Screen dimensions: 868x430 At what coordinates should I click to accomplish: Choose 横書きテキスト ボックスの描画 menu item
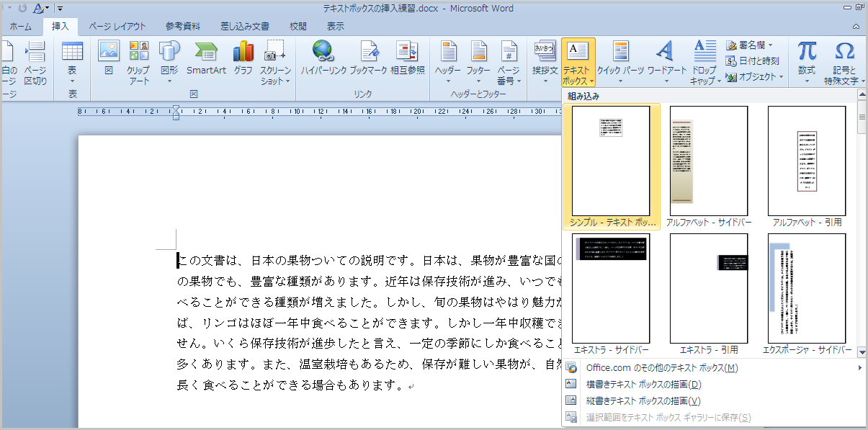point(643,384)
